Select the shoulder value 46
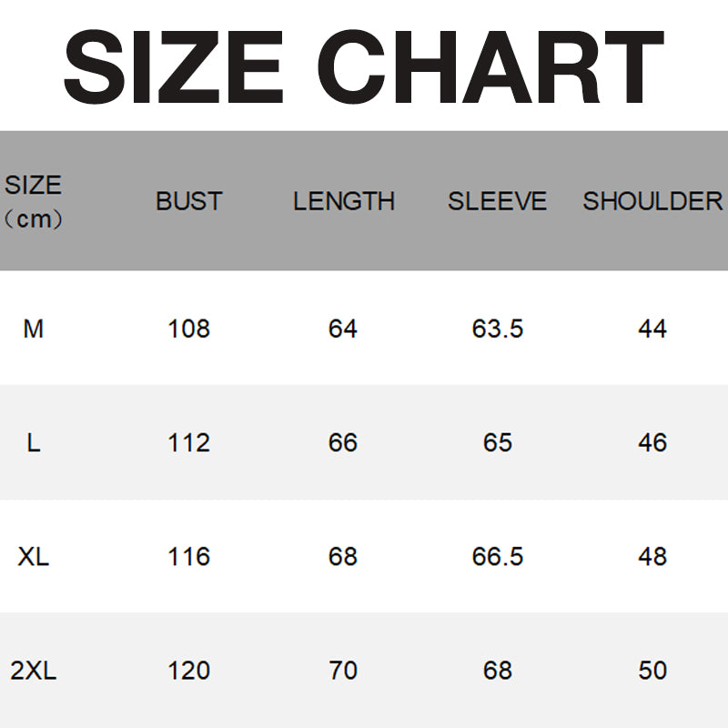This screenshot has width=728, height=728. pyautogui.click(x=652, y=442)
